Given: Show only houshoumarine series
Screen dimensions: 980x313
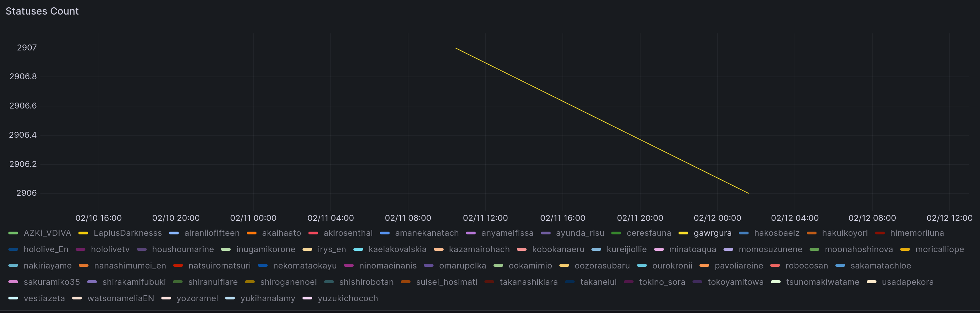Looking at the screenshot, I should (x=183, y=250).
